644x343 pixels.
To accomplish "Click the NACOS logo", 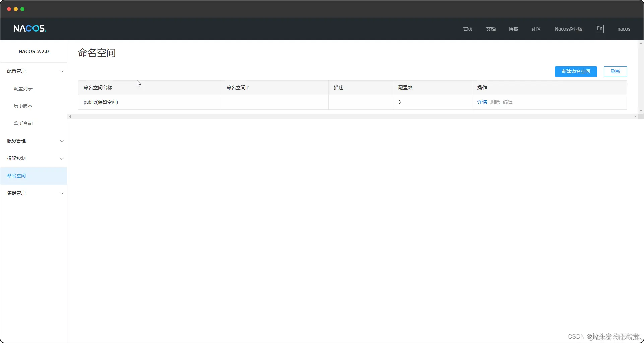I will pos(30,28).
